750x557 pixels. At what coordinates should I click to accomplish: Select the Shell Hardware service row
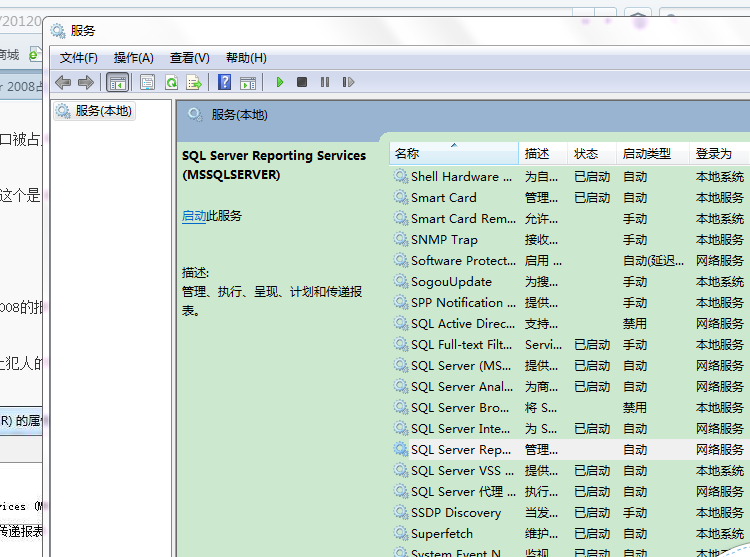coord(569,176)
